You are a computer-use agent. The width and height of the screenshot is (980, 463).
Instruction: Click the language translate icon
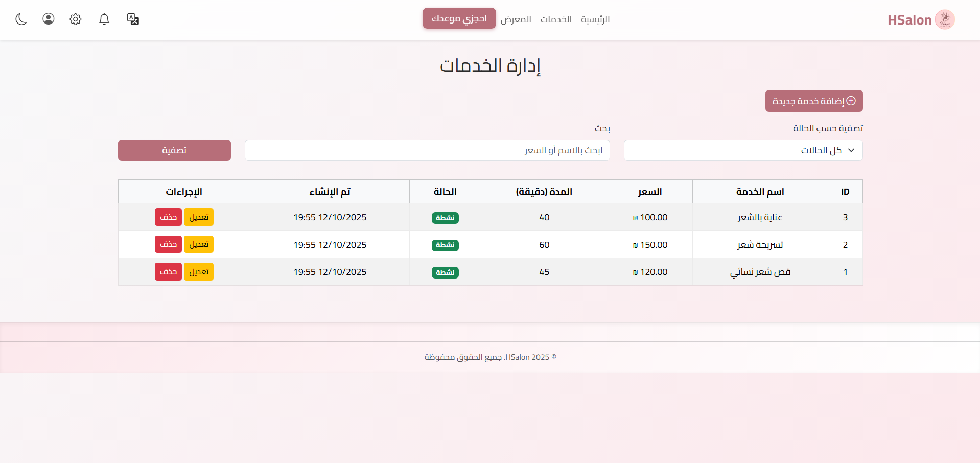pyautogui.click(x=133, y=19)
